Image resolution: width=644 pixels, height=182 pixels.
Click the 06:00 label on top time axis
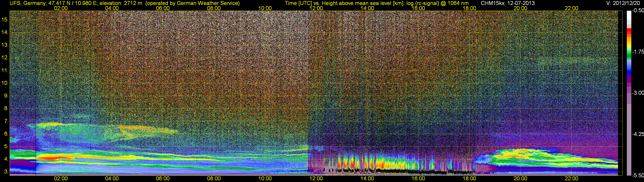point(163,8)
